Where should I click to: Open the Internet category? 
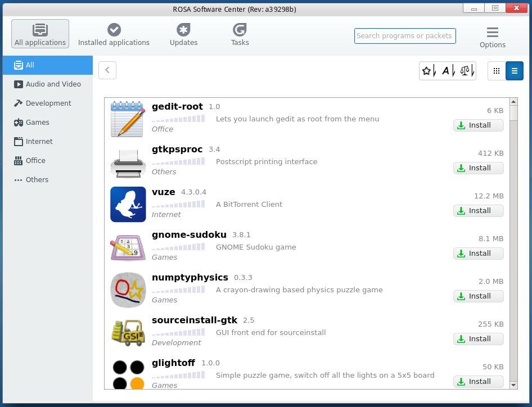coord(39,141)
